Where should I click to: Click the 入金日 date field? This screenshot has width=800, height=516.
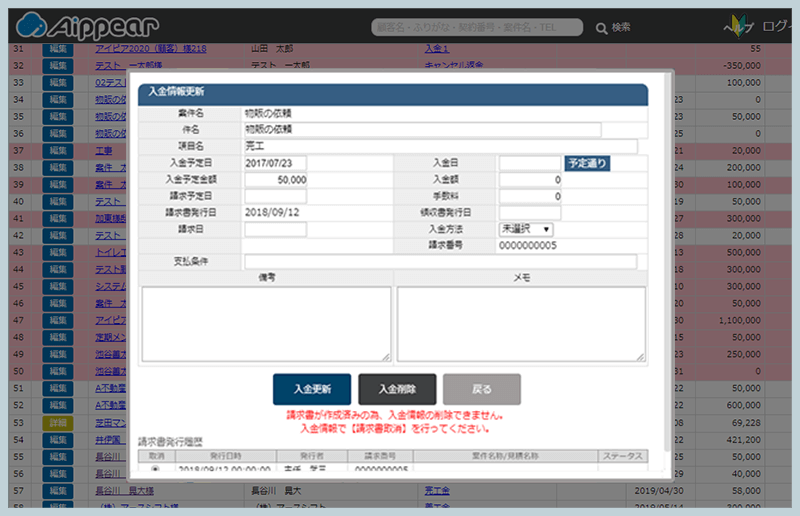click(530, 163)
